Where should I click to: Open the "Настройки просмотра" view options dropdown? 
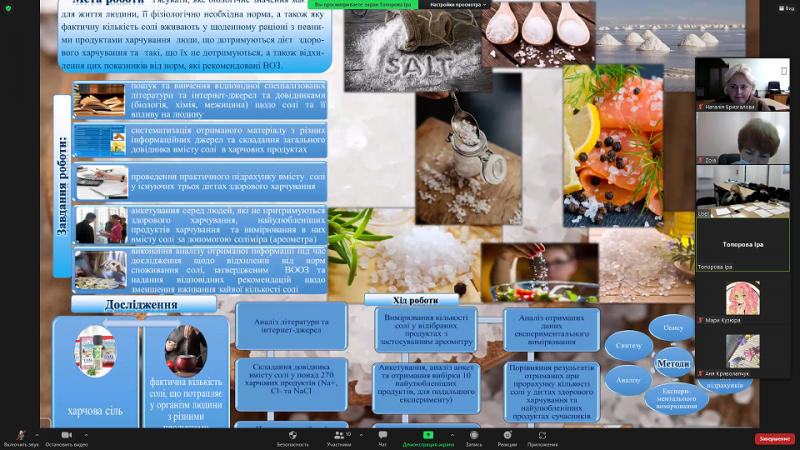(x=456, y=5)
